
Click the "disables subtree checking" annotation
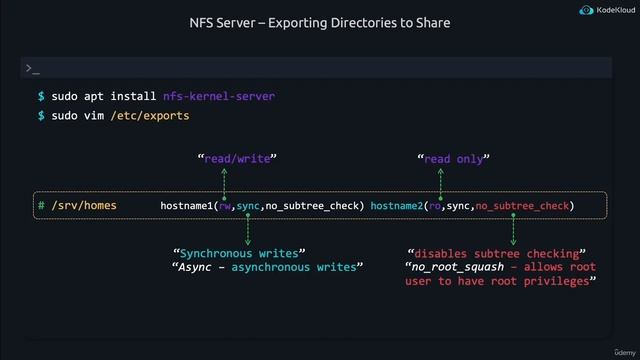coord(496,253)
